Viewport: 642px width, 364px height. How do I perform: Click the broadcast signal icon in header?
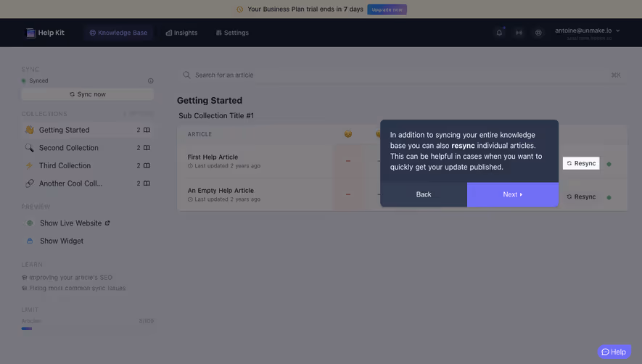coord(519,33)
